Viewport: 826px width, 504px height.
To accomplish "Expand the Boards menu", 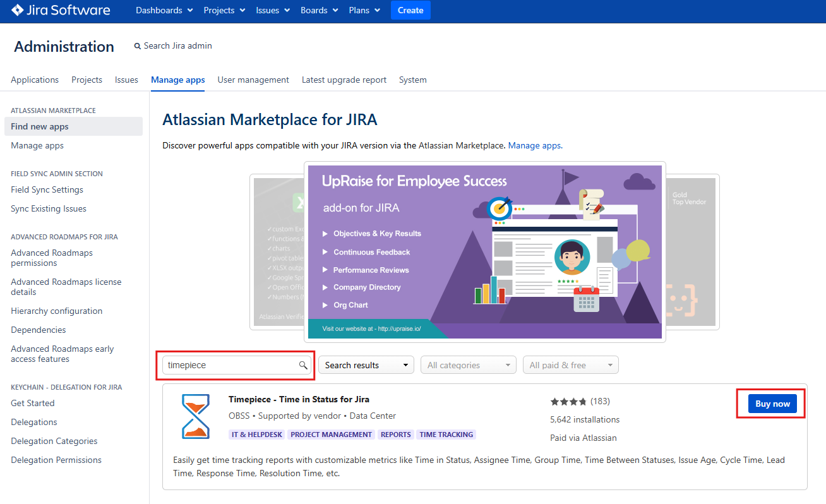I will 319,10.
